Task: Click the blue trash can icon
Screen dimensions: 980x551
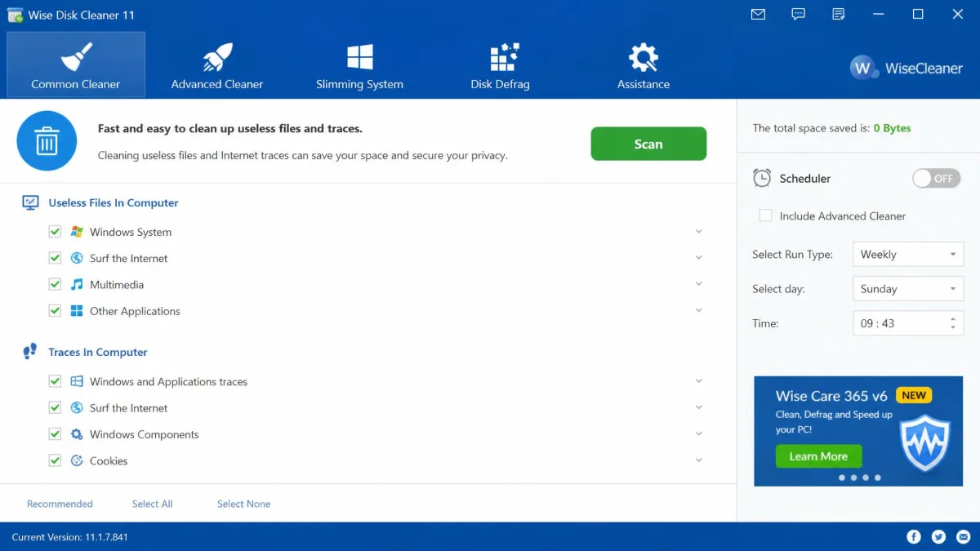Action: coord(47,141)
